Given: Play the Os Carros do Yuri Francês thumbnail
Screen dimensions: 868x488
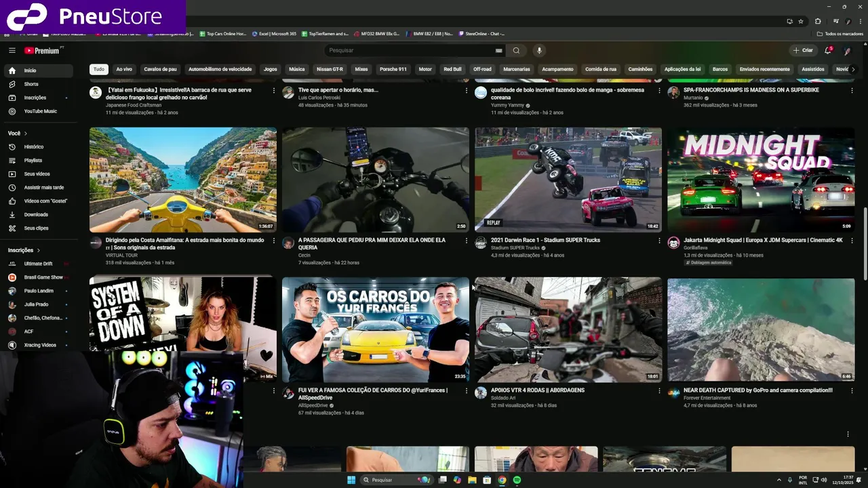Looking at the screenshot, I should (x=376, y=329).
